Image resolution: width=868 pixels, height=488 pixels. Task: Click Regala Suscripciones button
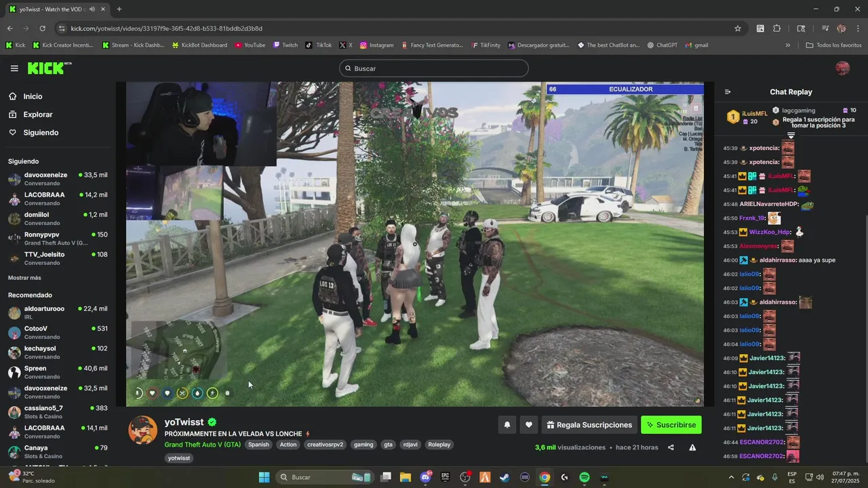tap(590, 425)
